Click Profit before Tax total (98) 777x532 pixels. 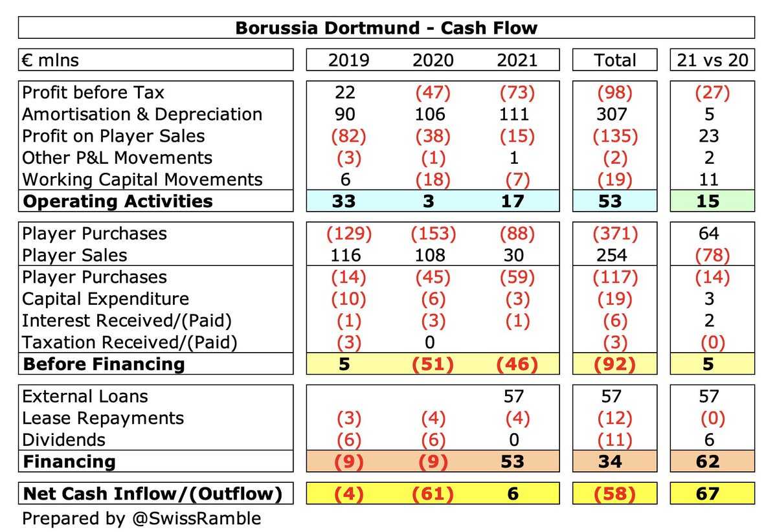(616, 93)
